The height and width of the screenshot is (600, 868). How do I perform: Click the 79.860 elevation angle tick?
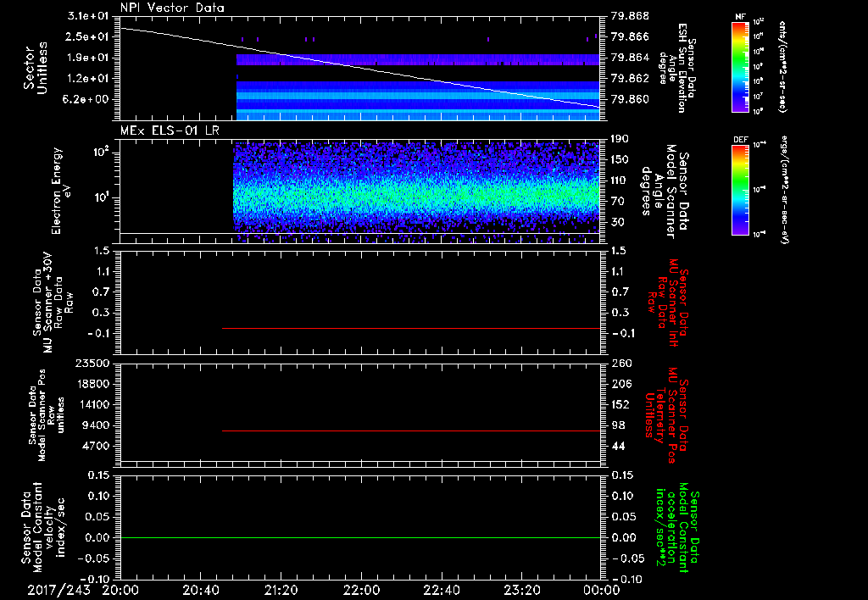[x=630, y=100]
